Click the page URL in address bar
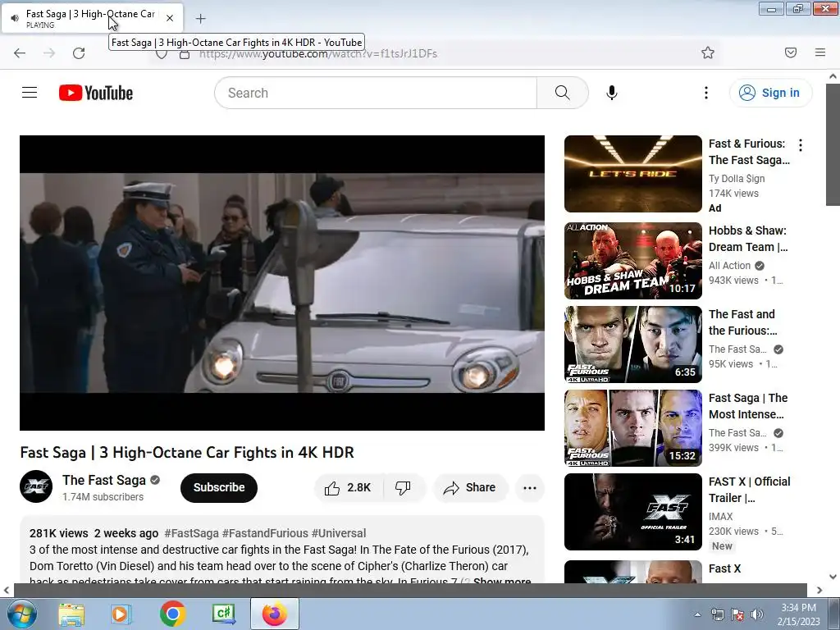840x630 pixels. tap(318, 53)
